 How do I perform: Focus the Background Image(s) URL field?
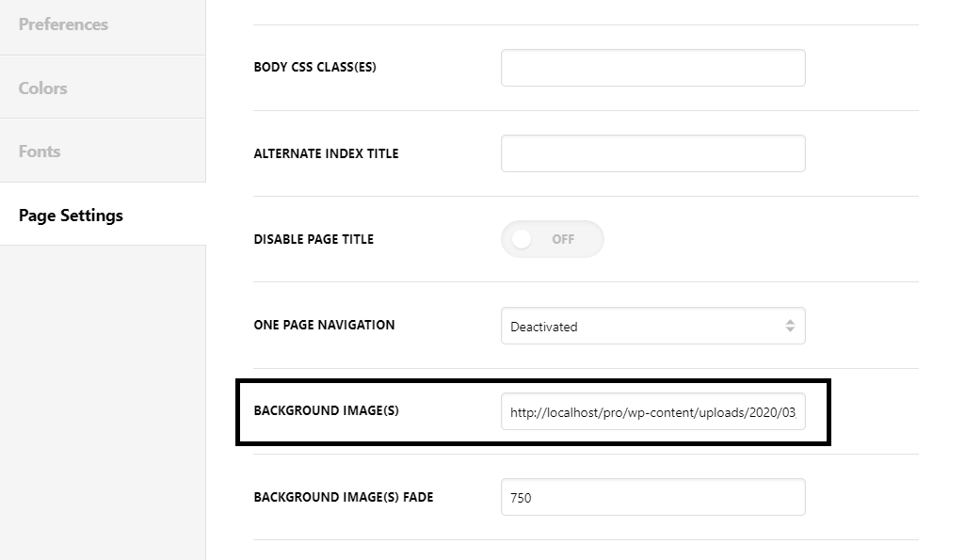653,411
